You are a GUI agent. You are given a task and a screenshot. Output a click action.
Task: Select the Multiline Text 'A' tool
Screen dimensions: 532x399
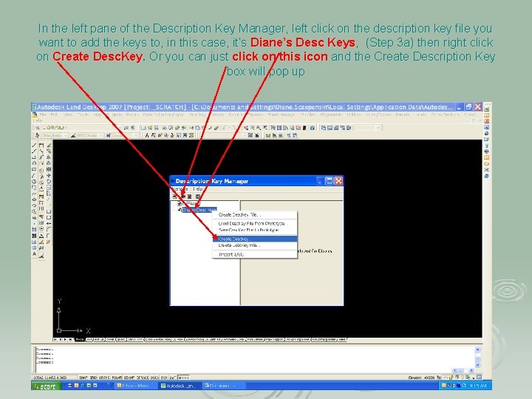tap(34, 253)
